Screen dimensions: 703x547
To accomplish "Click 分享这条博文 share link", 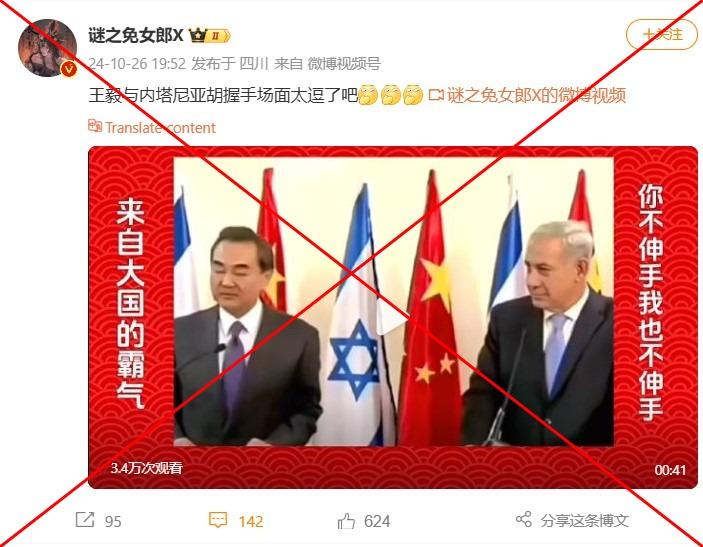I will (x=584, y=521).
